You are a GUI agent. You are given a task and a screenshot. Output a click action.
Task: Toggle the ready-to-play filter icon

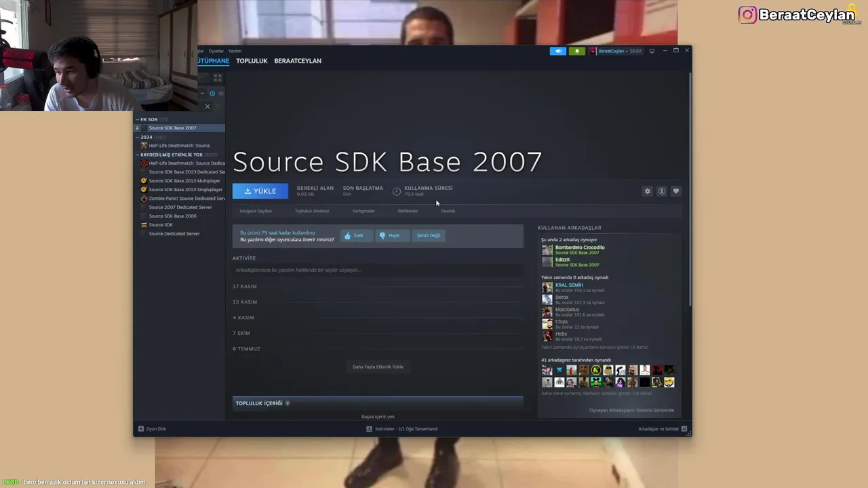220,94
